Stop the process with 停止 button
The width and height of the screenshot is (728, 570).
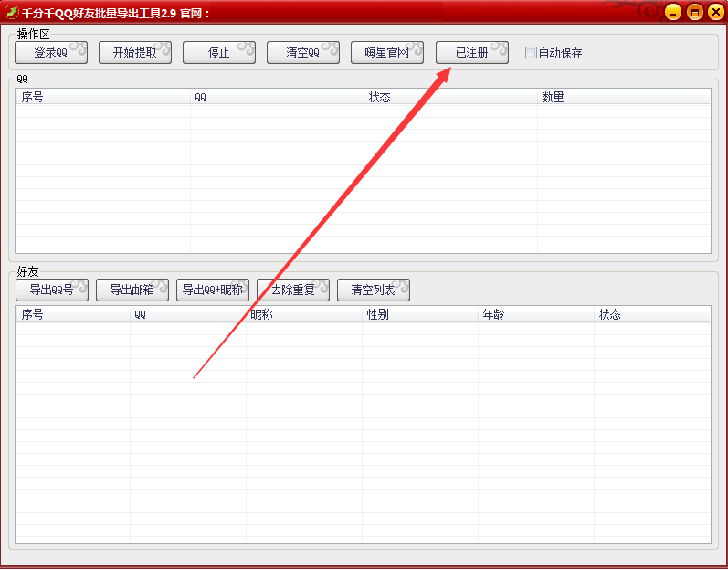[219, 52]
